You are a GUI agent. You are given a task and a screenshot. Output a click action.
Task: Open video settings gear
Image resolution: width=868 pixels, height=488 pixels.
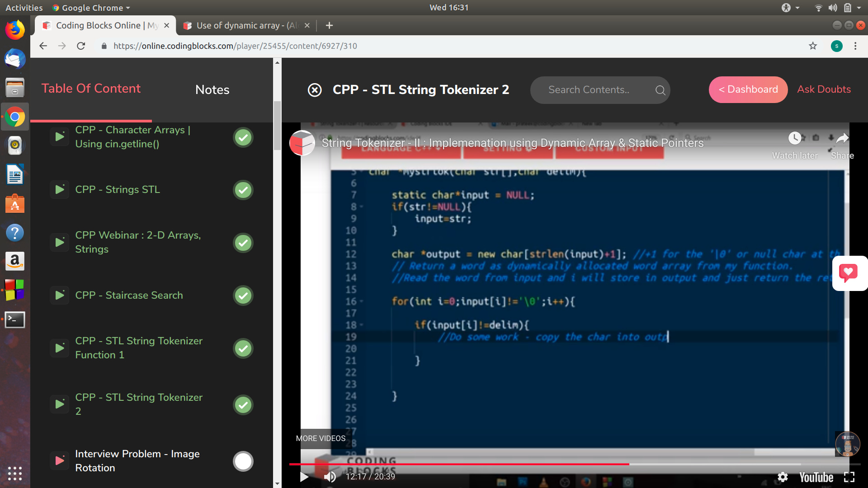coord(783,477)
